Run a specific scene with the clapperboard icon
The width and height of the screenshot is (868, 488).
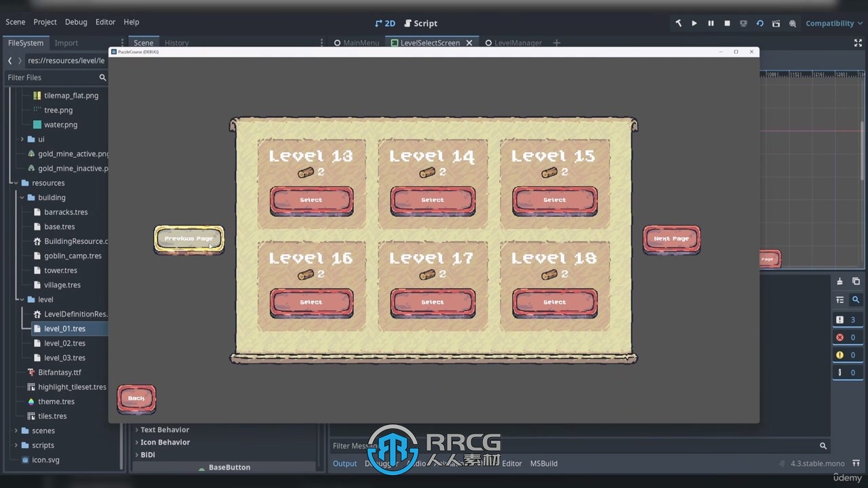776,23
